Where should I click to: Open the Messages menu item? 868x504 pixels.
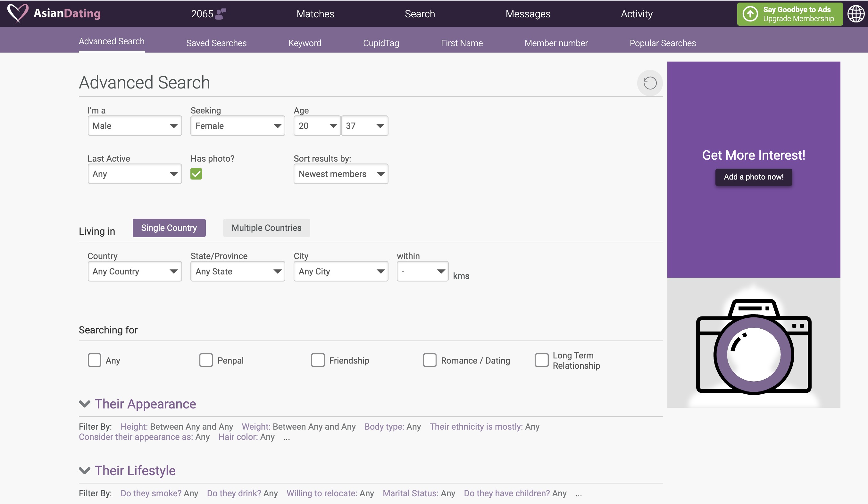coord(528,14)
